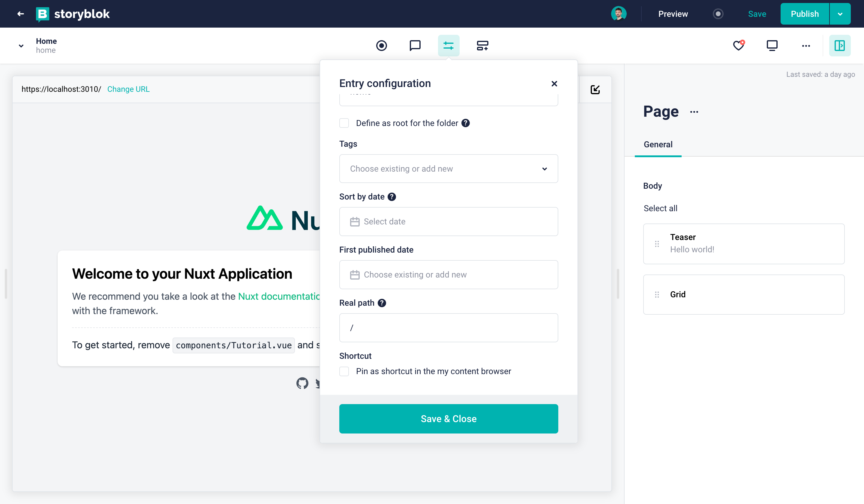864x504 pixels.
Task: Open the workflow stage circle icon
Action: coord(381,46)
